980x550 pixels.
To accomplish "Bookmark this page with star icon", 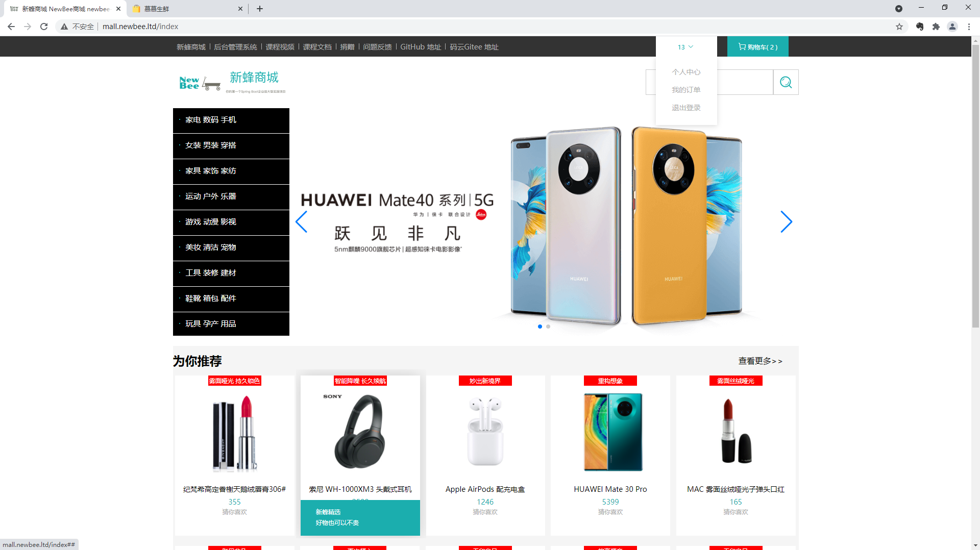I will click(x=899, y=27).
